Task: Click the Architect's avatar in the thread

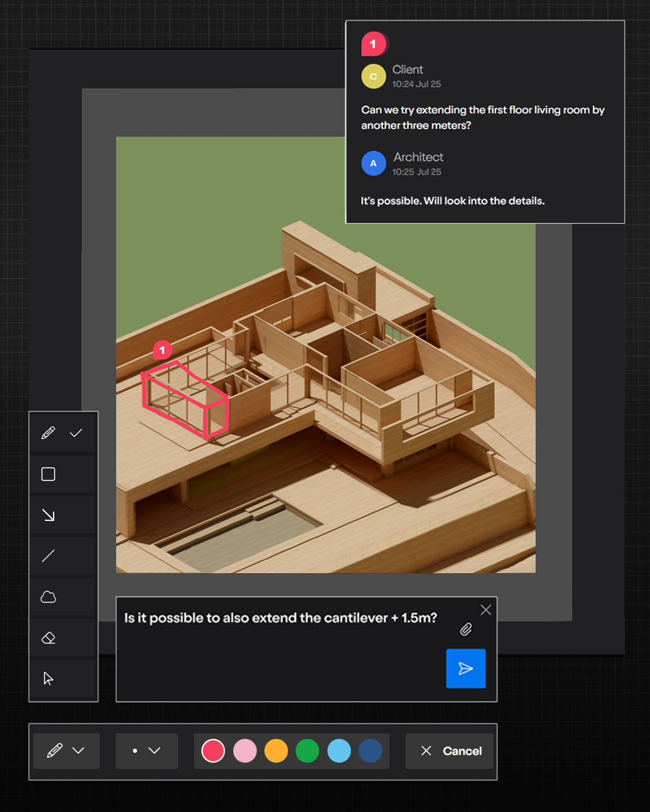Action: [374, 163]
